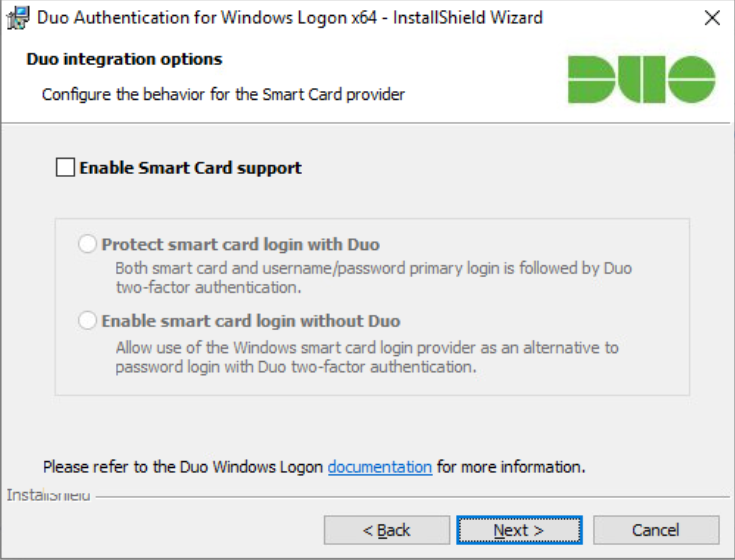Click the InstallShield branding text

(48, 495)
